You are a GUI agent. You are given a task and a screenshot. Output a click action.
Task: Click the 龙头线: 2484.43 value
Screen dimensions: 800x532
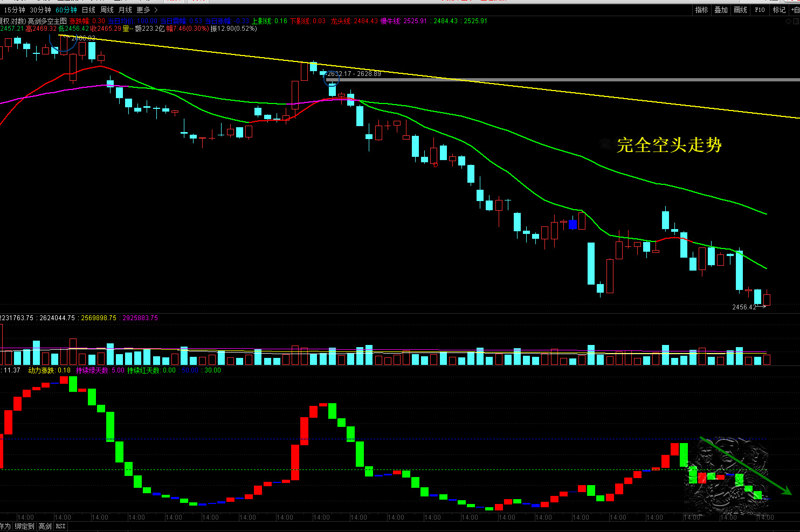pos(354,21)
